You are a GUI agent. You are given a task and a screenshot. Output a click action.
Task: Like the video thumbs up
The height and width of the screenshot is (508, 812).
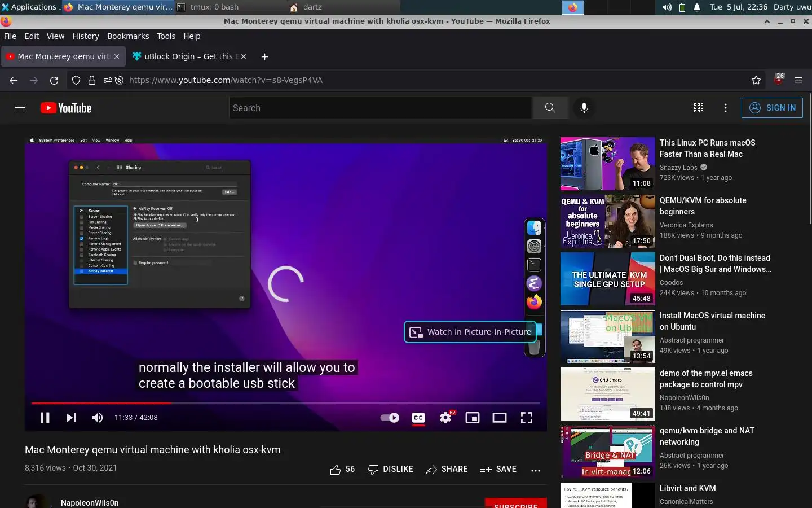pos(342,469)
